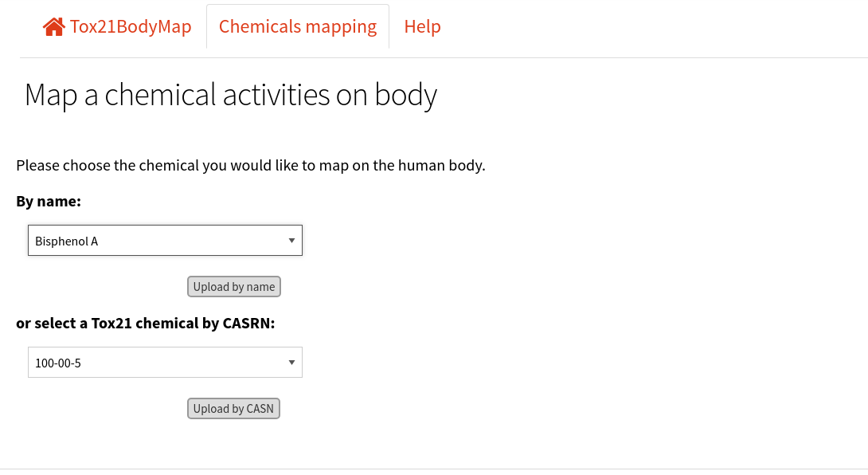Select the 100-00-5 value text in the combo box
The width and height of the screenshot is (868, 475).
[x=58, y=363]
